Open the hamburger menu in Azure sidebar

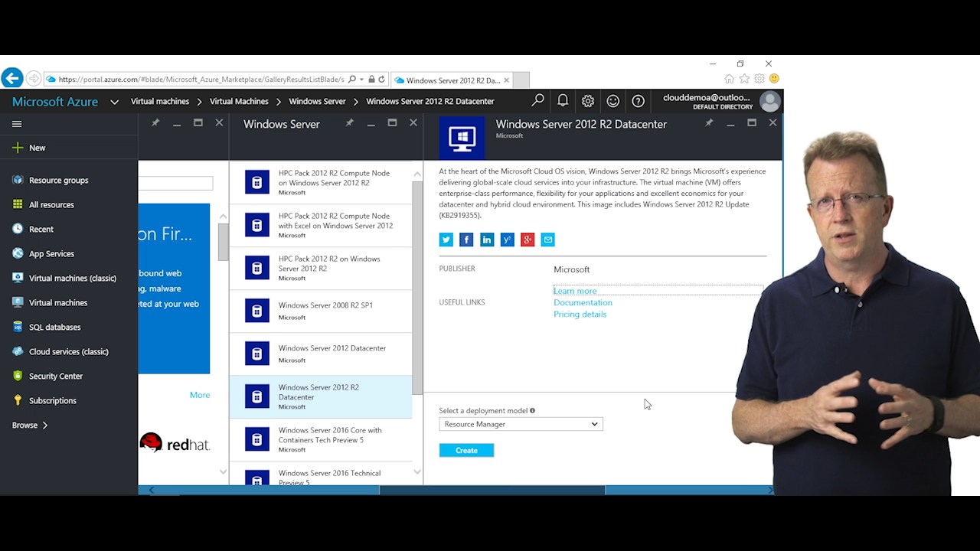[17, 123]
